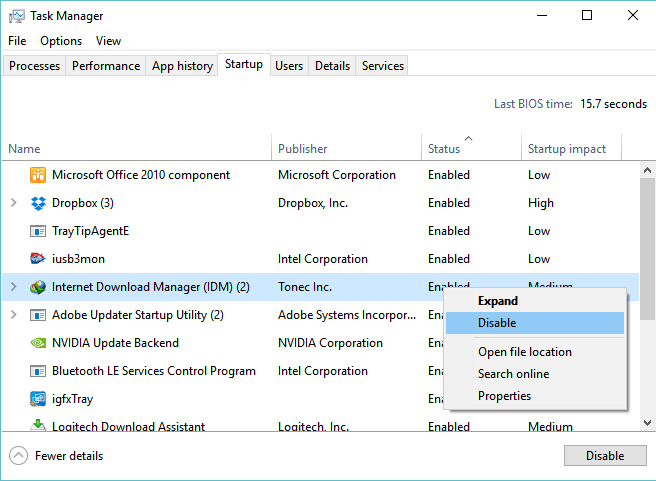The width and height of the screenshot is (656, 481).
Task: Click the Disable button at bottom right
Action: click(x=605, y=455)
